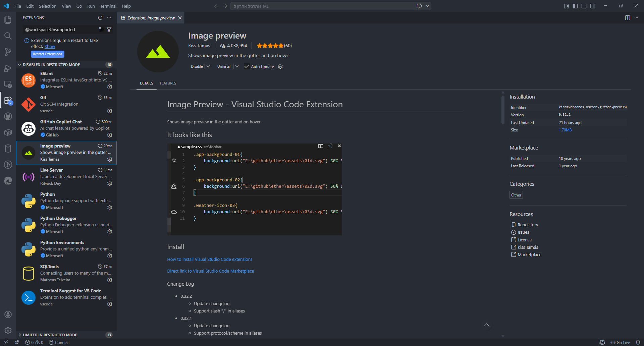Toggle primary side bar visibility

tap(575, 6)
